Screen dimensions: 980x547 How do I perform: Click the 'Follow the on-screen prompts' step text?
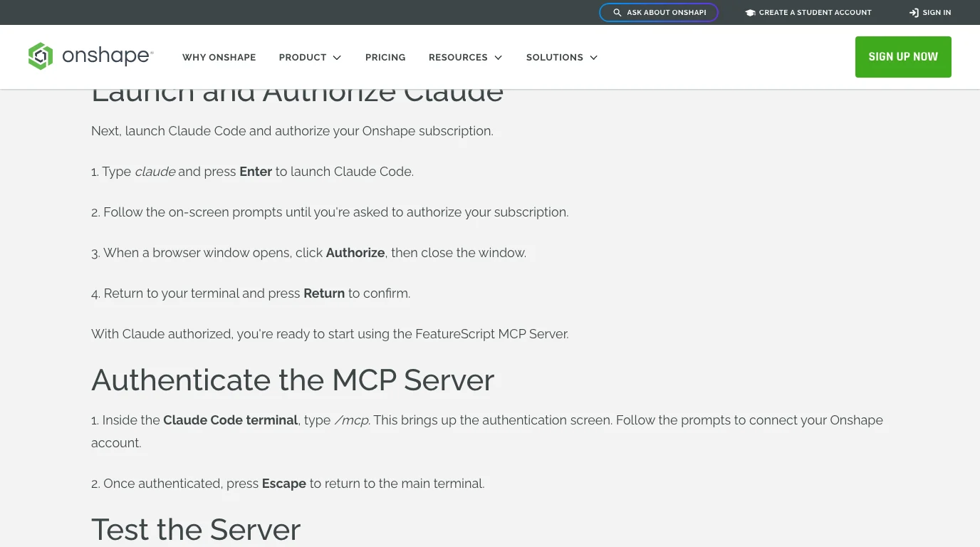pos(330,212)
